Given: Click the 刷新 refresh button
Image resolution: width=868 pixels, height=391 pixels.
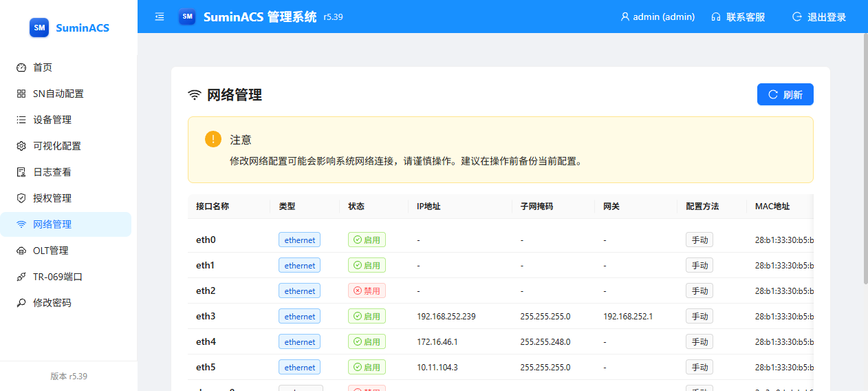Looking at the screenshot, I should 785,94.
